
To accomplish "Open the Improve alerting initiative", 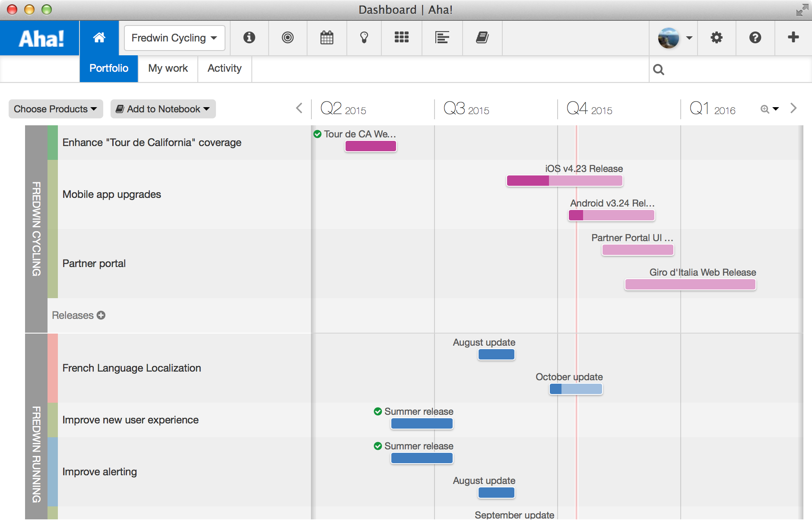I will point(100,472).
